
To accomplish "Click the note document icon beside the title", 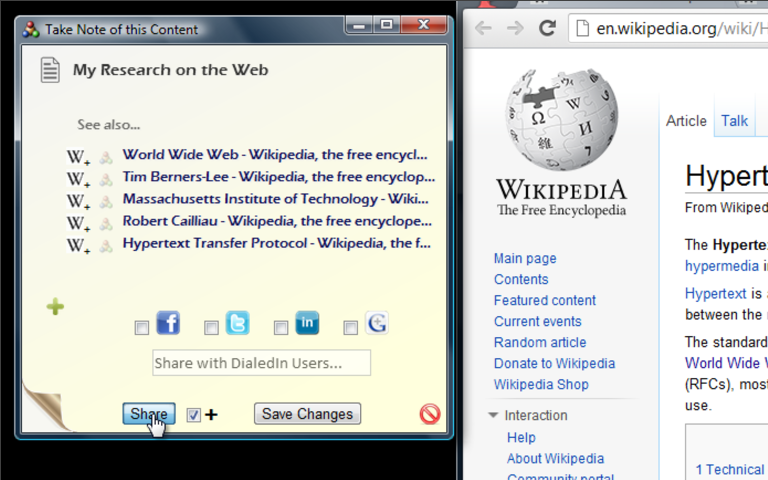I will [x=50, y=70].
